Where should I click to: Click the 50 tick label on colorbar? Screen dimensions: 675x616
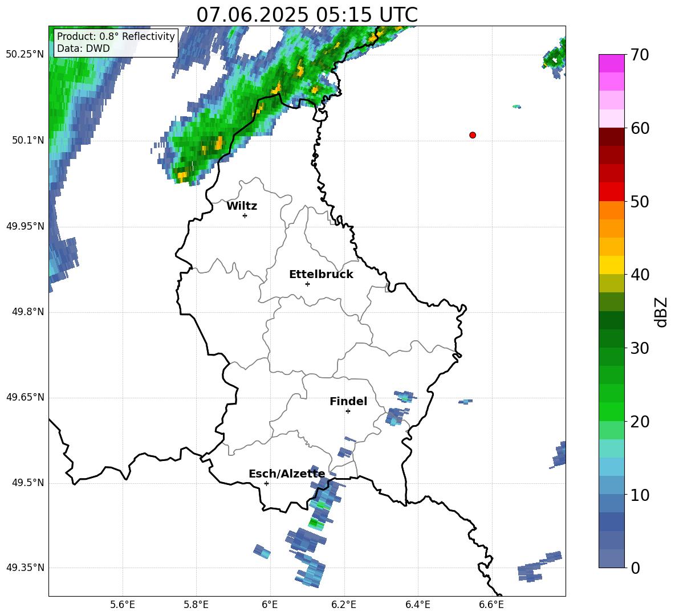click(640, 201)
